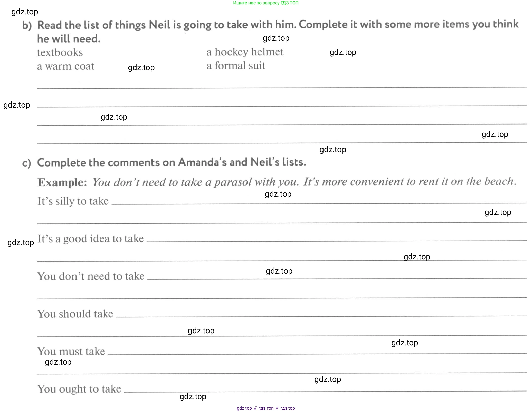Click the 'b)' exercise heading label

pyautogui.click(x=27, y=26)
